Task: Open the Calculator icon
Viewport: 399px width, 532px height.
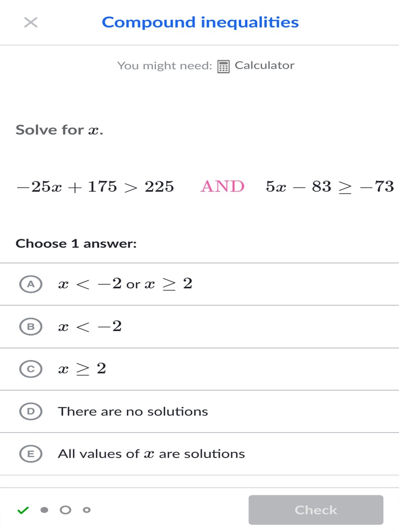Action: (x=223, y=66)
